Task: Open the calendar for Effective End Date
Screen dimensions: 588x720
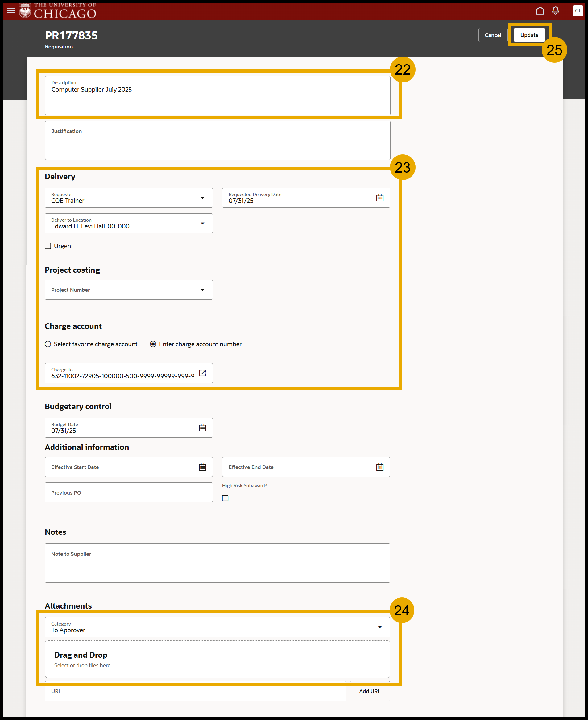Action: [x=380, y=467]
